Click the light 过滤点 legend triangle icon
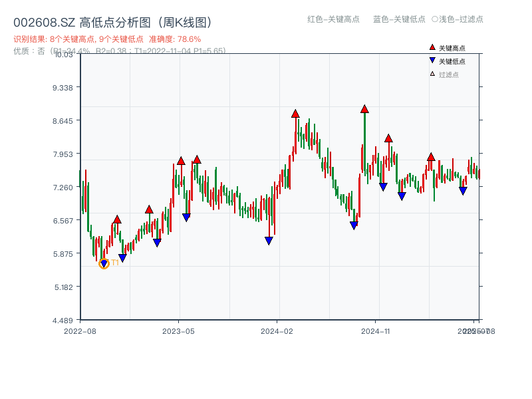532x399 pixels. point(432,74)
